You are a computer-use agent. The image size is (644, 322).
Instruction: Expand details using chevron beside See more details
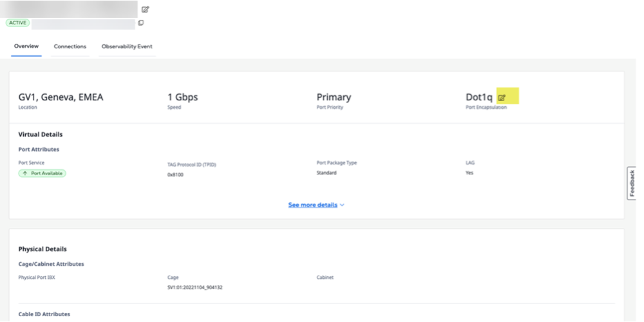(342, 205)
